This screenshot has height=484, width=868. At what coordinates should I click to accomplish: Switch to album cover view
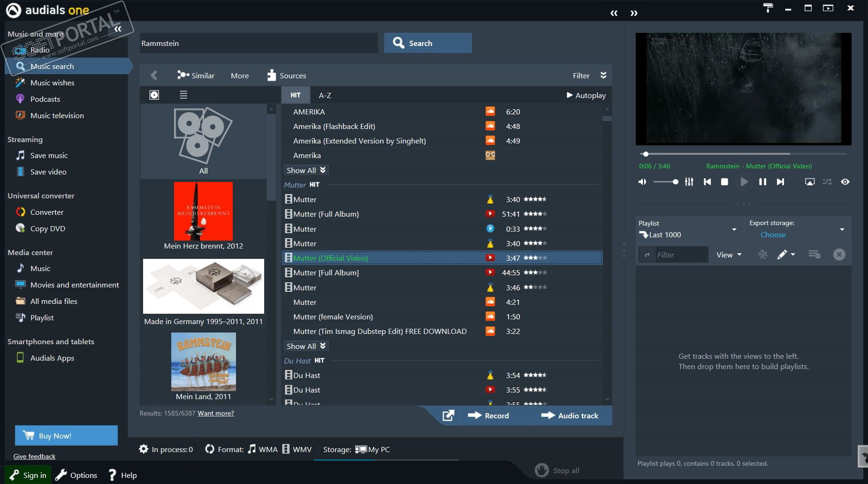154,95
